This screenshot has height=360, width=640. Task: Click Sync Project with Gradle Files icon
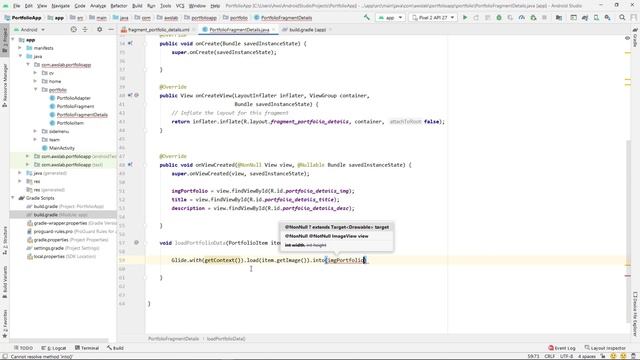(x=585, y=18)
